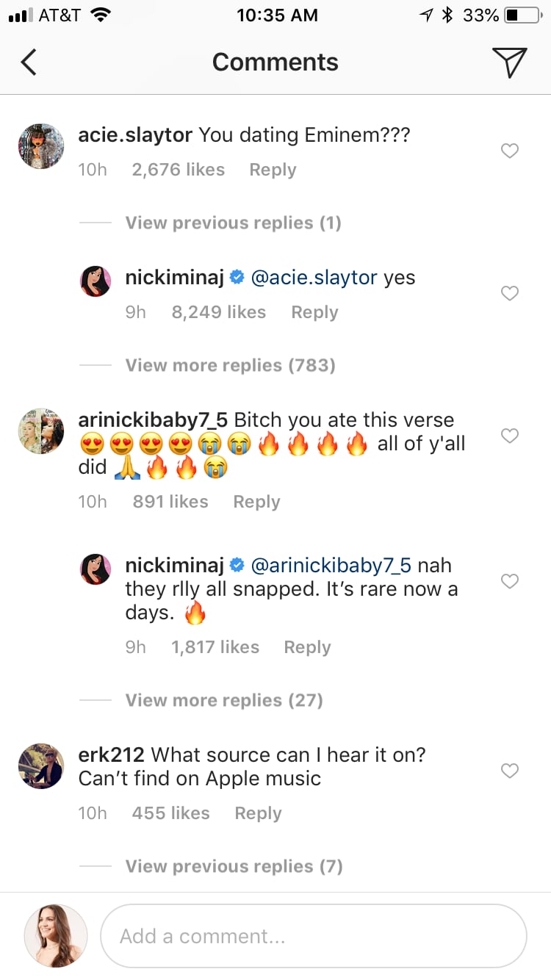
Task: Tap the back arrow in header
Action: 29,62
